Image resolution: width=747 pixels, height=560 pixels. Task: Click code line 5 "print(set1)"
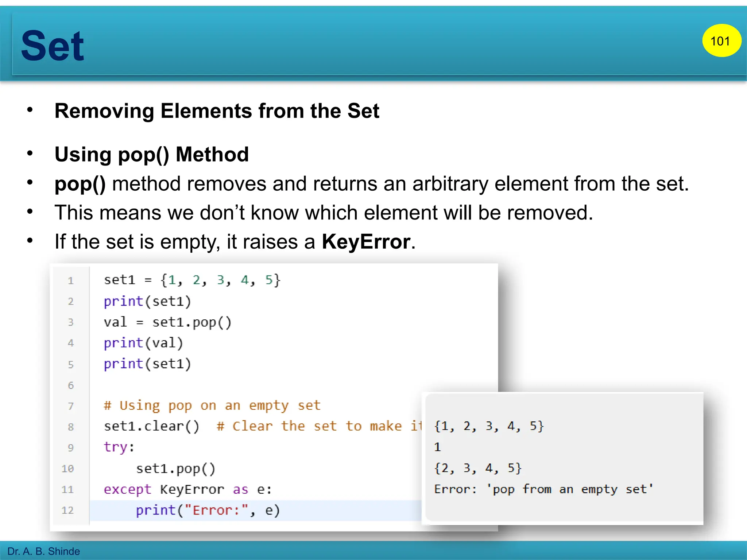pos(147,364)
